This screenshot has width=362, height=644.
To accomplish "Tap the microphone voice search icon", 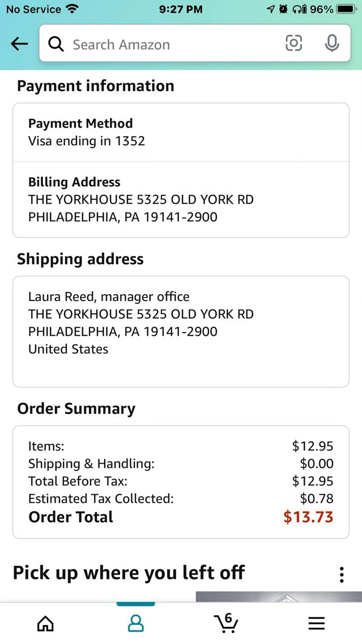I will (332, 44).
